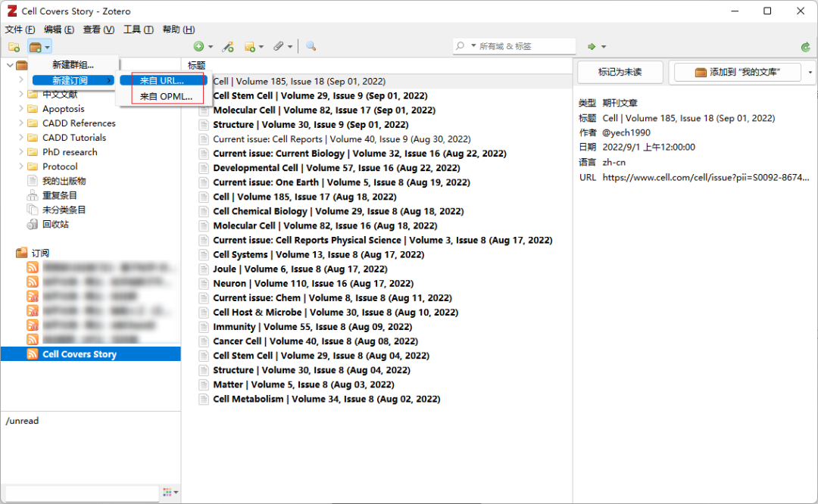The height and width of the screenshot is (504, 818).
Task: Select Current Biology Volume 32 Issue 16
Action: [360, 154]
